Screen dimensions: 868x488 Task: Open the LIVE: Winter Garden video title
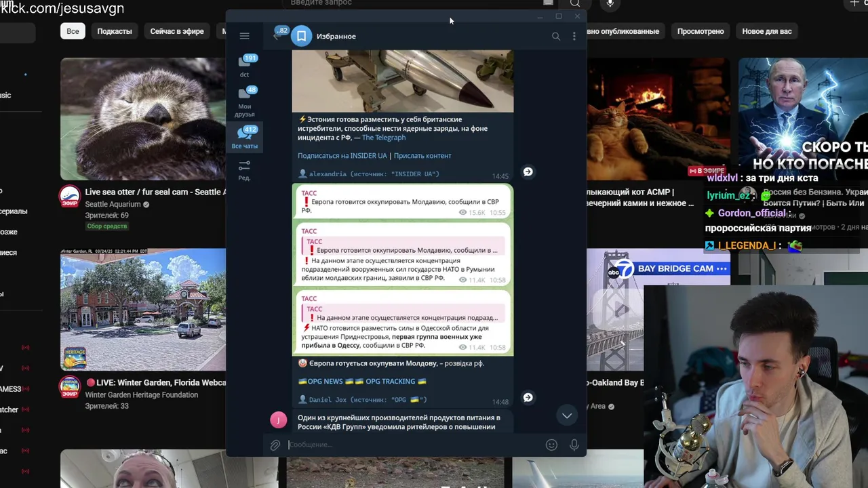155,383
